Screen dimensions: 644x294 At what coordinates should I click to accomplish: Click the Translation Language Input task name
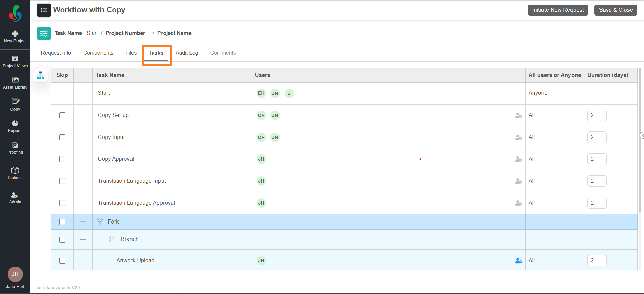132,181
